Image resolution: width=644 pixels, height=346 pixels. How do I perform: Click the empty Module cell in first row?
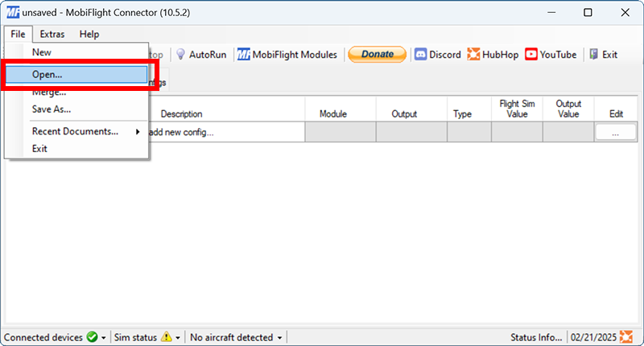341,132
